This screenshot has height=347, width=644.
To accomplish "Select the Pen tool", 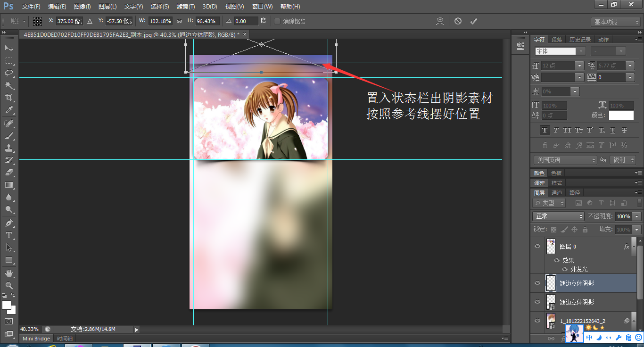I will point(9,223).
